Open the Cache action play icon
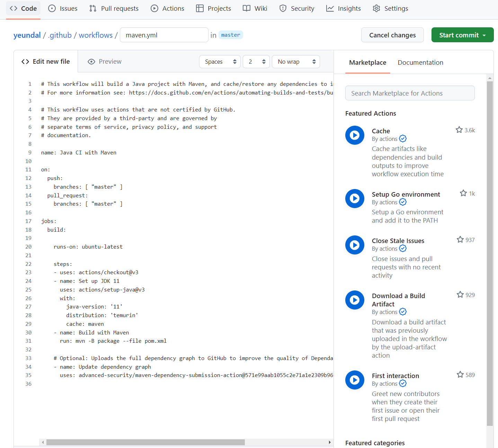This screenshot has height=448, width=498. pos(355,135)
